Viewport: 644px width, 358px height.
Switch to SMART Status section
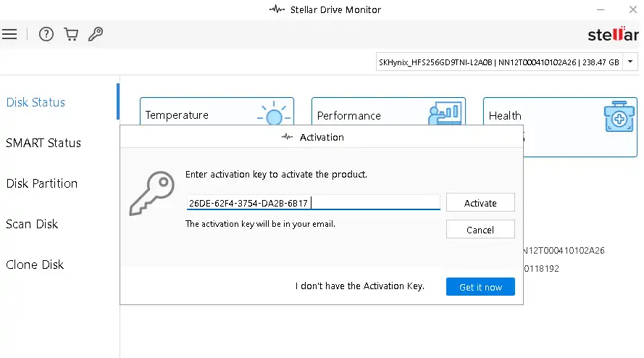(x=43, y=143)
